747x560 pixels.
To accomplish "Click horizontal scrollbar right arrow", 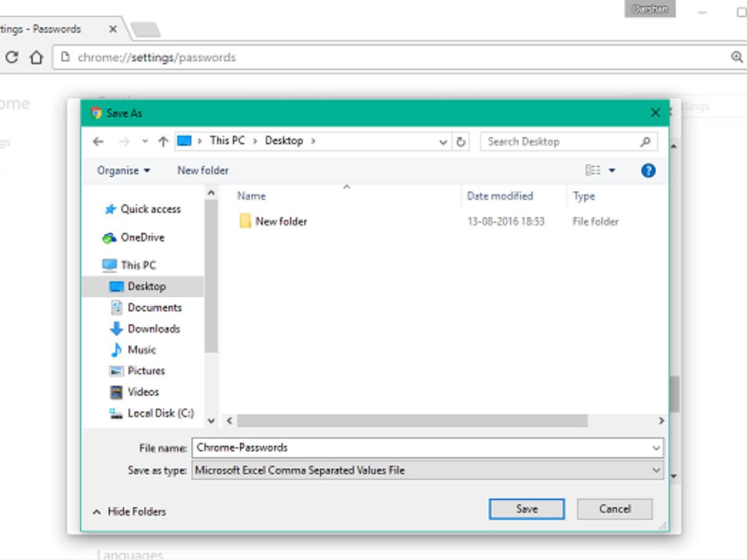I will (x=661, y=421).
